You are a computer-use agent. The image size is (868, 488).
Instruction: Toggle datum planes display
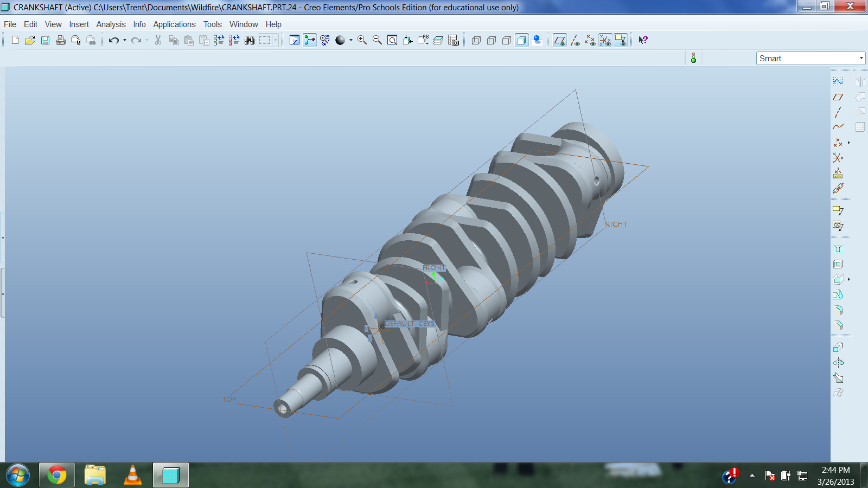[560, 40]
